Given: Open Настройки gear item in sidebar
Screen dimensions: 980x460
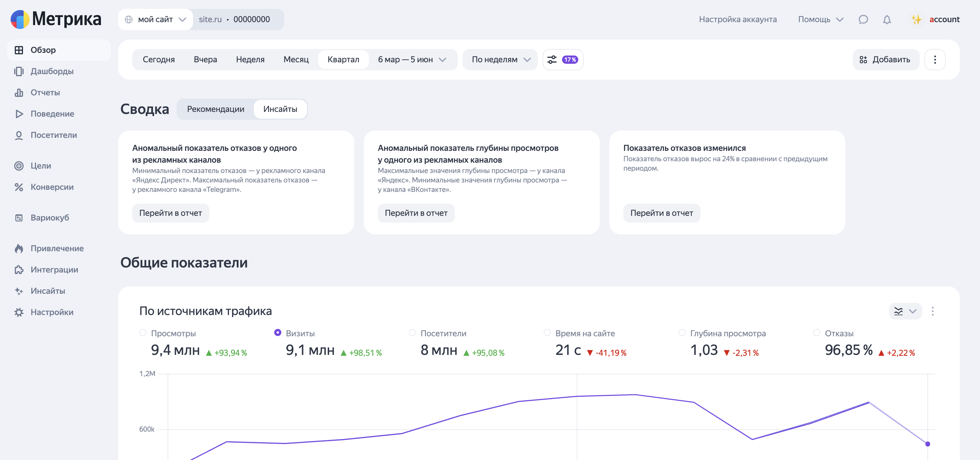Looking at the screenshot, I should pos(52,312).
